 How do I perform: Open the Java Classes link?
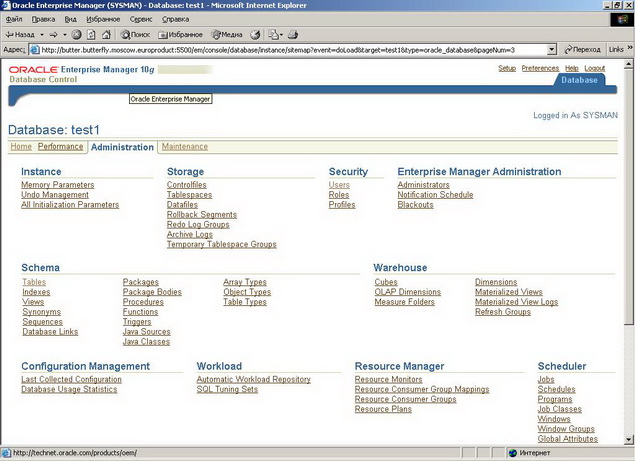[146, 341]
